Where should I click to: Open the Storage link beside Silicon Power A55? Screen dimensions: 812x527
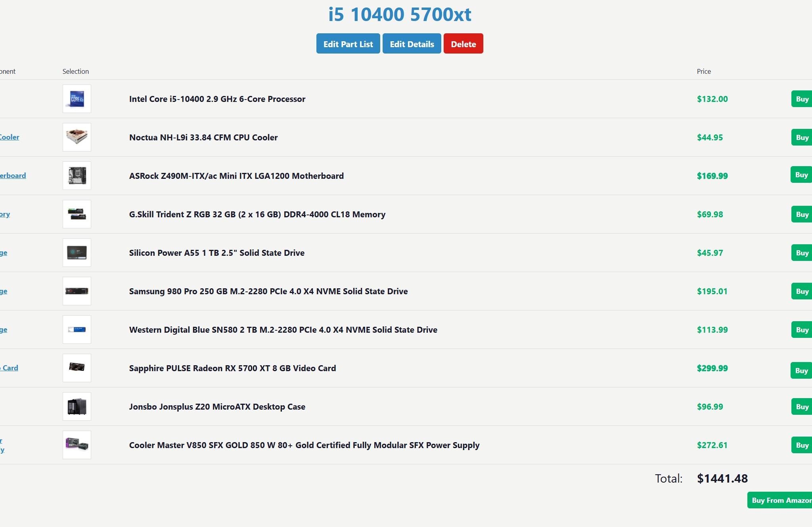pyautogui.click(x=4, y=253)
